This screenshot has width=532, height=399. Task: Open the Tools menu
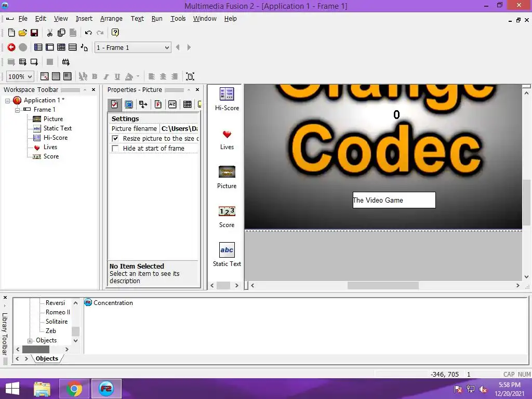click(x=178, y=19)
